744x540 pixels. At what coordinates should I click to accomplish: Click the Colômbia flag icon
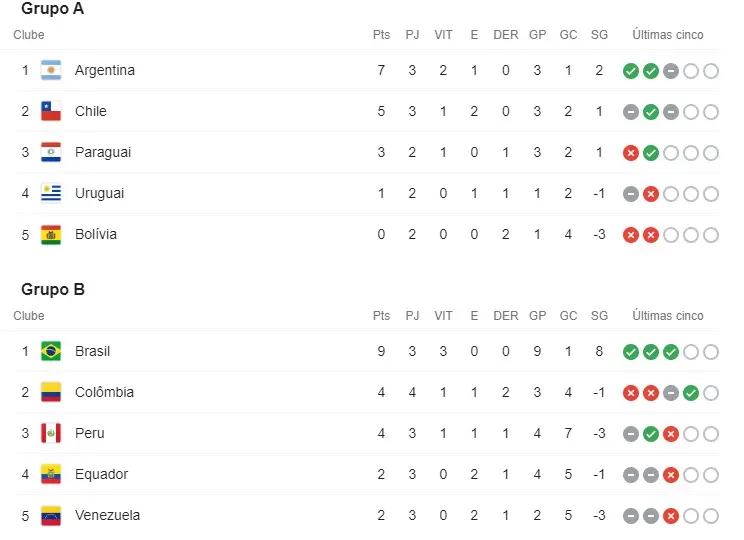point(51,393)
